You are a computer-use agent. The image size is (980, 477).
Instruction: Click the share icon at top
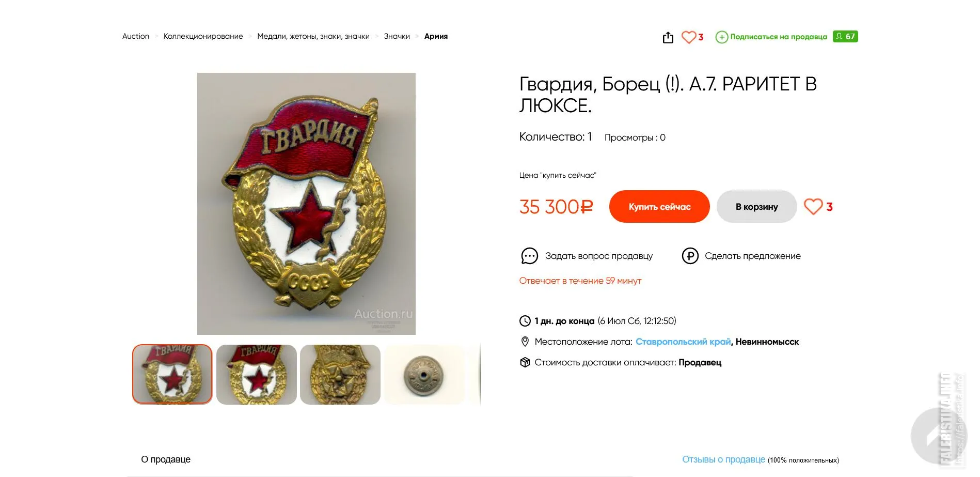coord(668,37)
